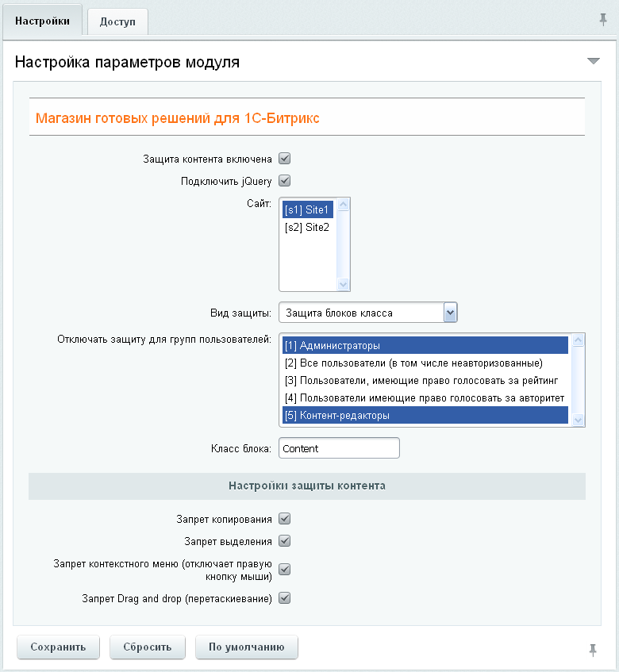The height and width of the screenshot is (672, 619).
Task: Click the site list scroll-up arrow
Action: pos(344,205)
